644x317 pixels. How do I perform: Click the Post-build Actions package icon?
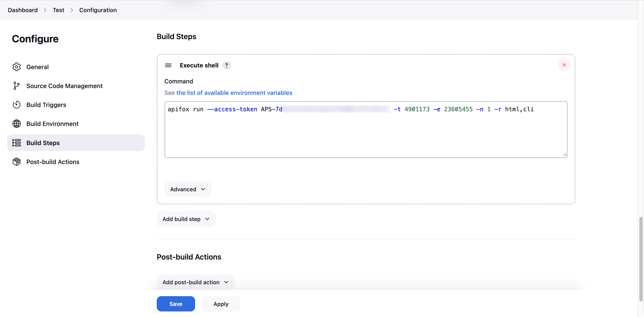click(x=16, y=162)
